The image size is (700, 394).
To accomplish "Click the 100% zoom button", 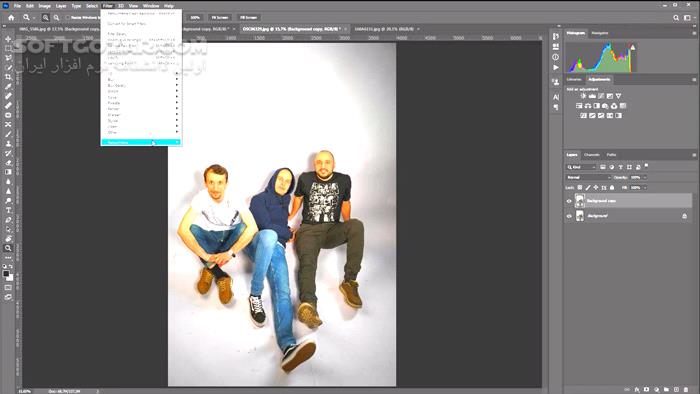I will pos(195,17).
